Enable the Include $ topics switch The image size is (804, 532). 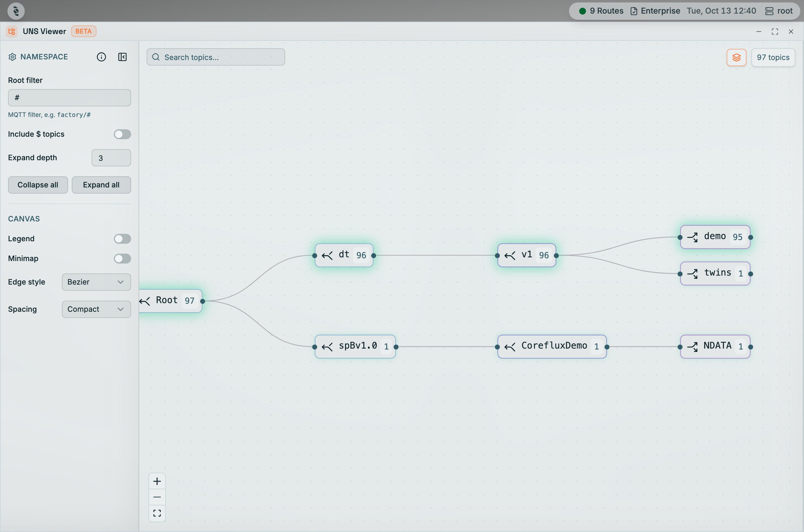coord(122,134)
